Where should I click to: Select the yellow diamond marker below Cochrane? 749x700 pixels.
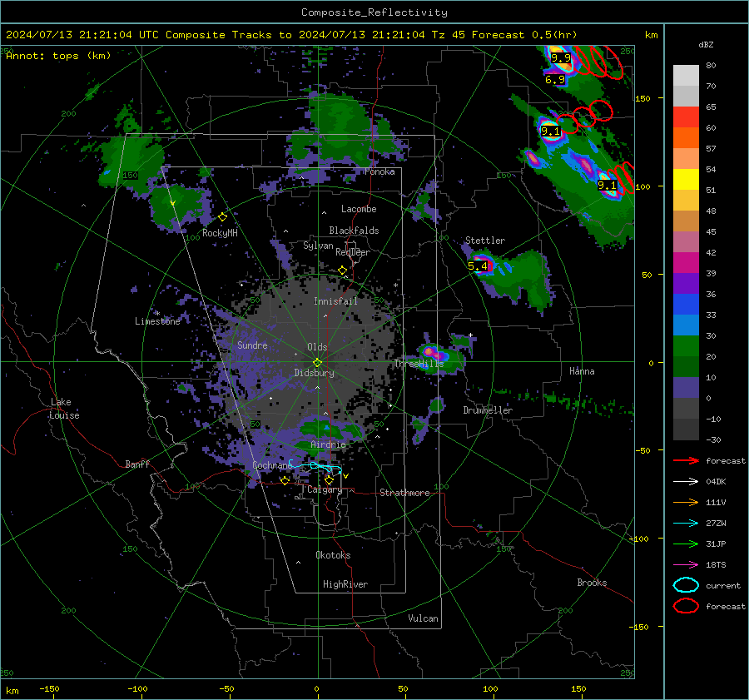(285, 480)
